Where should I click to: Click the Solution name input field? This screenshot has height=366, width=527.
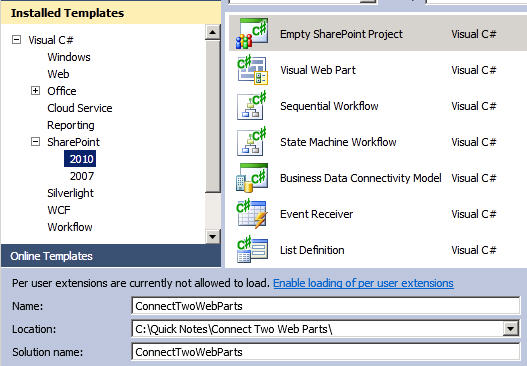click(x=326, y=352)
